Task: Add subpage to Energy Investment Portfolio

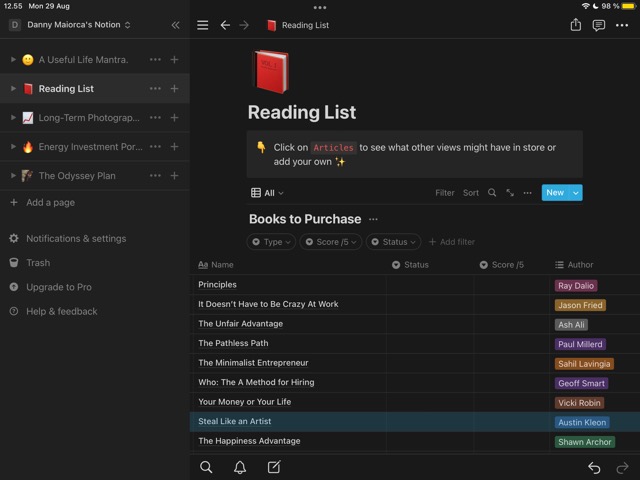Action: [x=174, y=147]
